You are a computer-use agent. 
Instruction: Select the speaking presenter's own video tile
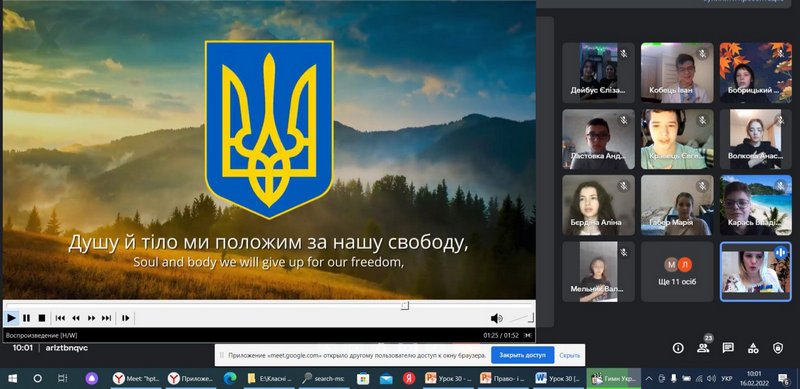click(x=756, y=272)
